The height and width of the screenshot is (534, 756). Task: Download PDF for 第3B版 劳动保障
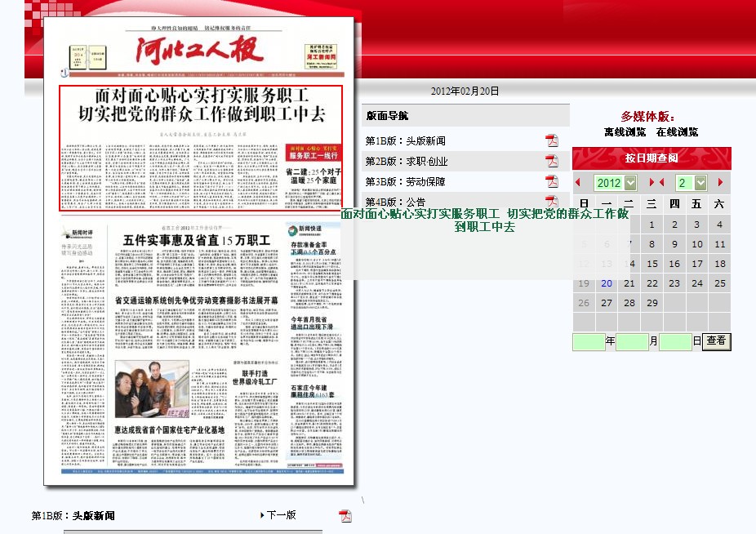click(x=552, y=181)
